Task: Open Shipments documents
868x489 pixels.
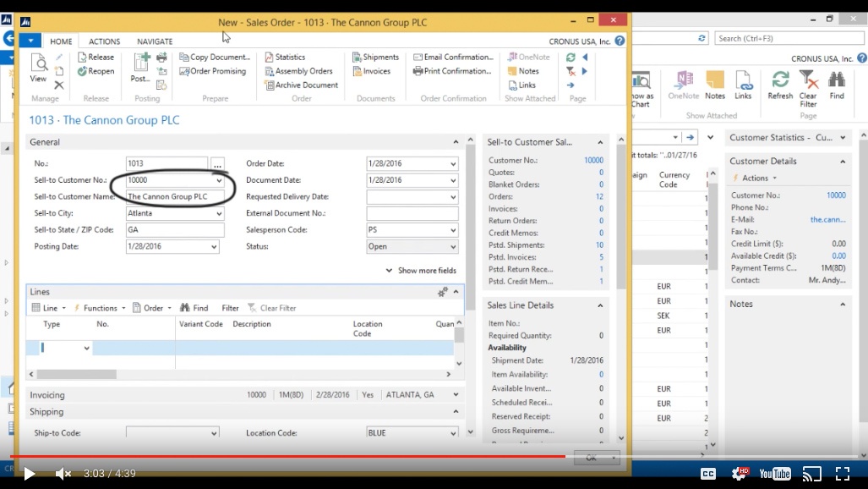Action: tap(376, 57)
